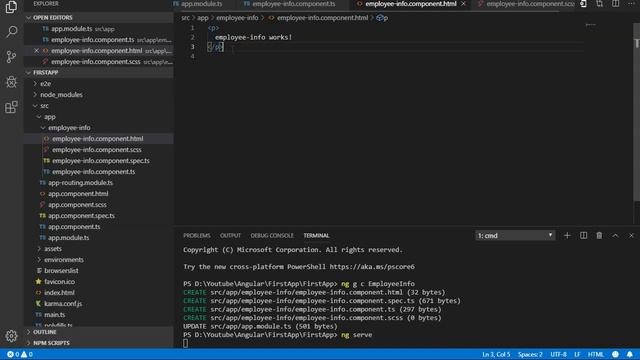Collapse the employee-info folder
This screenshot has width=640, height=360.
click(x=99, y=127)
